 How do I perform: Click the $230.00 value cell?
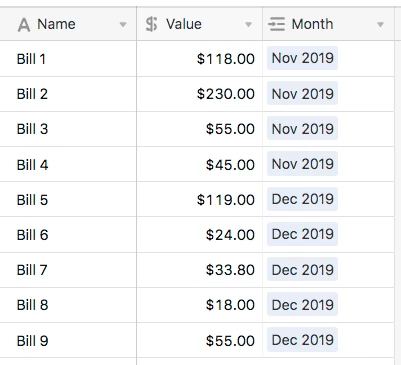[200, 94]
